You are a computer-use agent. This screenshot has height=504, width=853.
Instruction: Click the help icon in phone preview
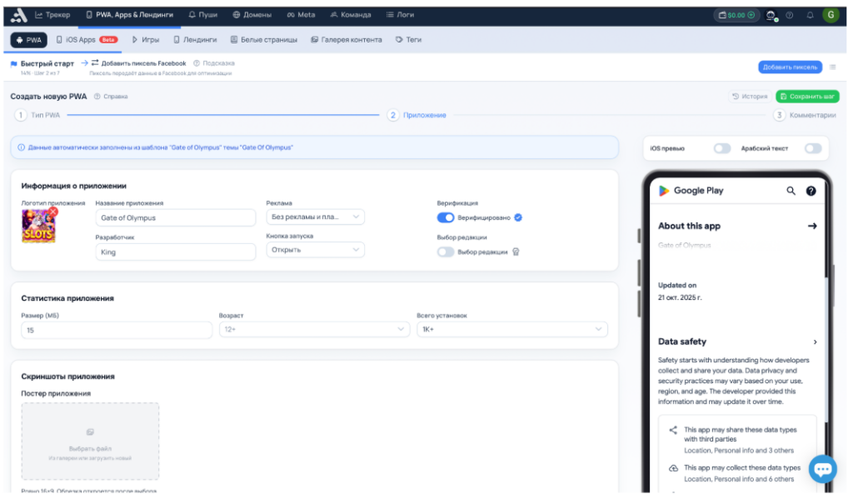pyautogui.click(x=811, y=191)
